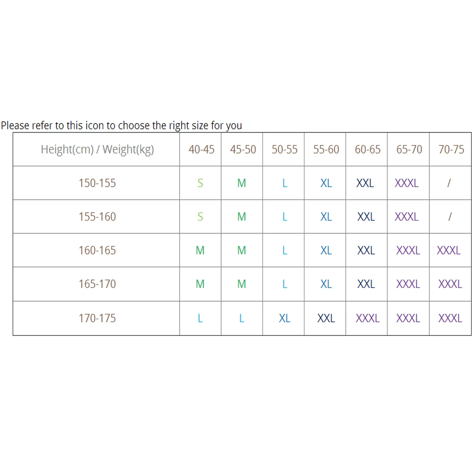The width and height of the screenshot is (476, 476).
Task: Click the 170-175 height row label
Action: pos(97,318)
